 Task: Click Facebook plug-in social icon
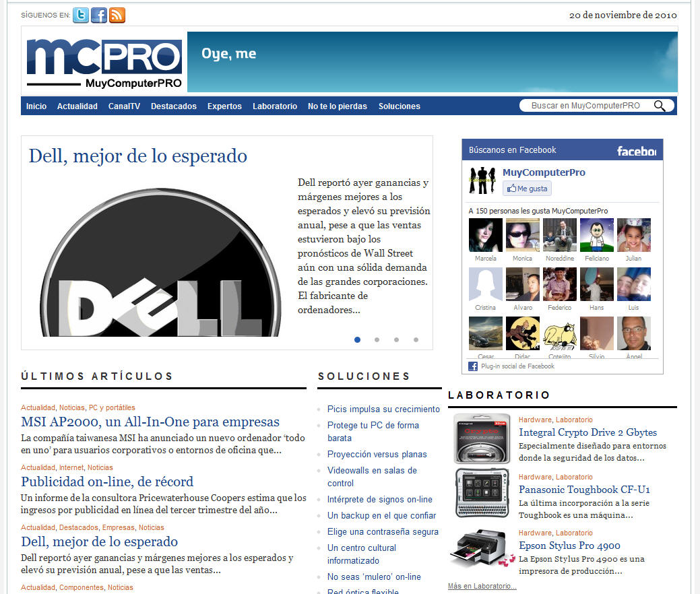(473, 366)
